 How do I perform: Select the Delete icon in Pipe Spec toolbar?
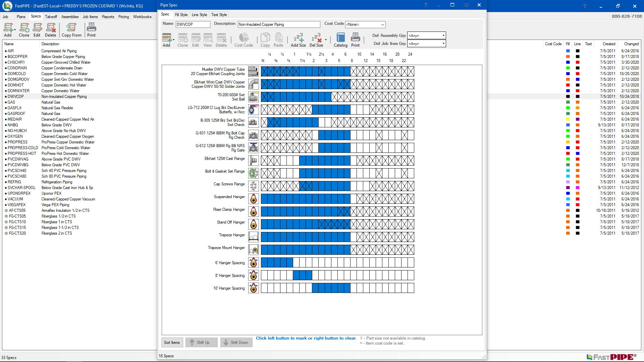tap(221, 41)
